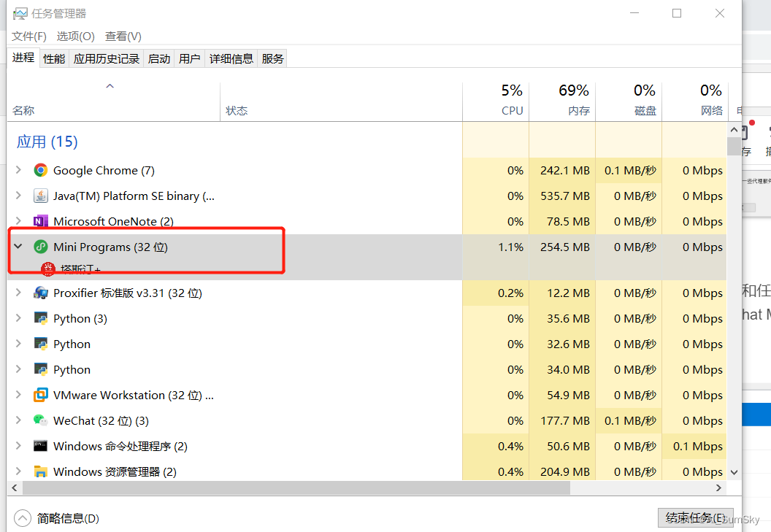Open the 查看(V) menu
The width and height of the screenshot is (771, 532).
(x=123, y=36)
